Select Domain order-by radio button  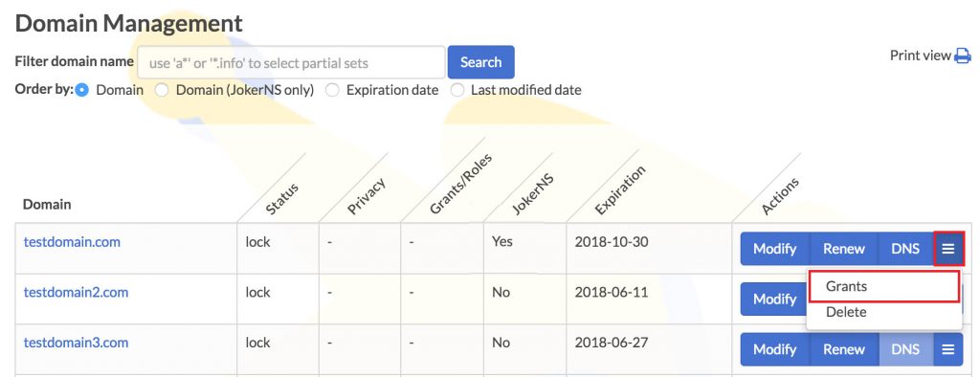(x=82, y=90)
